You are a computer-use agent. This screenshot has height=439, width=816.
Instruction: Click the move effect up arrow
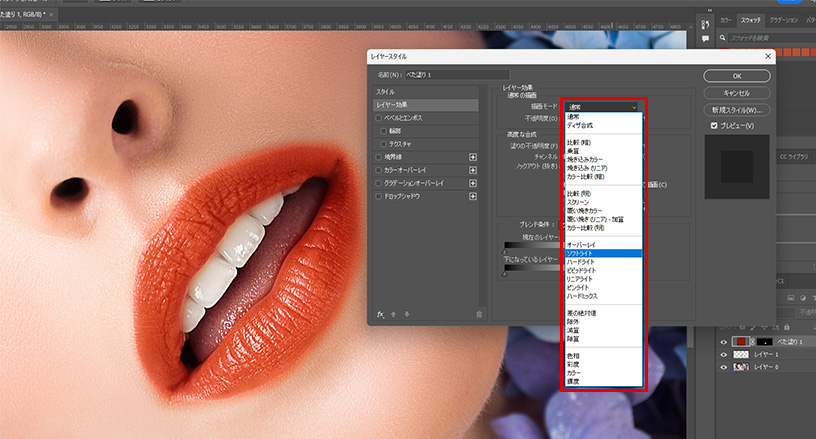(x=393, y=314)
